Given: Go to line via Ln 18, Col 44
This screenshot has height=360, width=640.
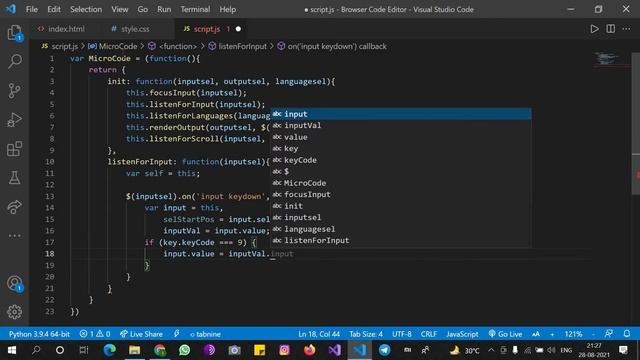Looking at the screenshot, I should pyautogui.click(x=319, y=334).
